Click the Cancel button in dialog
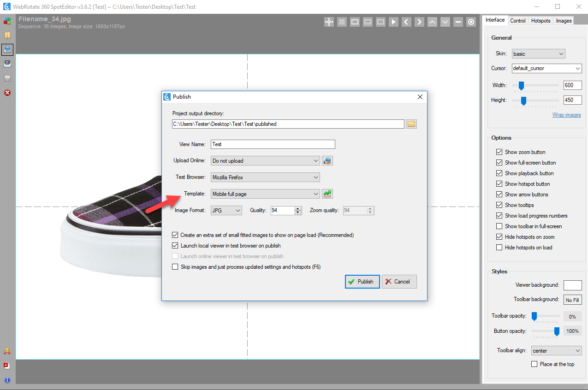The height and width of the screenshot is (390, 588). [x=399, y=282]
